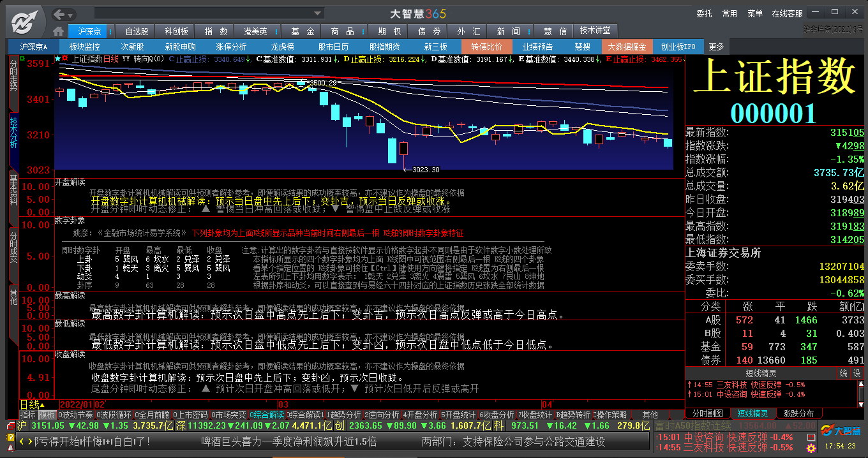Expand the 新闻 submenu dots
The width and height of the screenshot is (868, 458).
coord(529,31)
